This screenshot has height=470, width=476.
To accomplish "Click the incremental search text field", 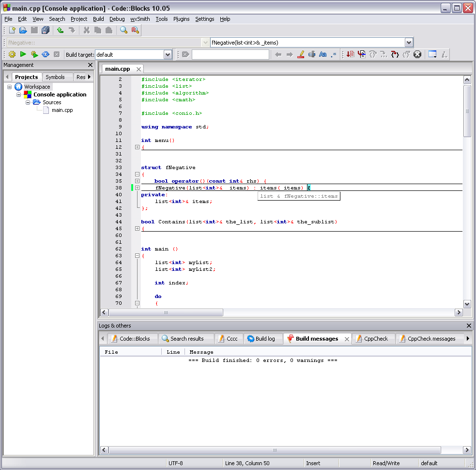I will pyautogui.click(x=230, y=55).
